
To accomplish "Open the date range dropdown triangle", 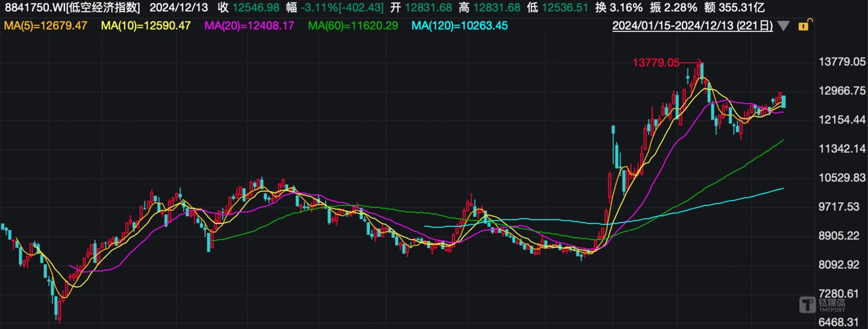I will (783, 26).
